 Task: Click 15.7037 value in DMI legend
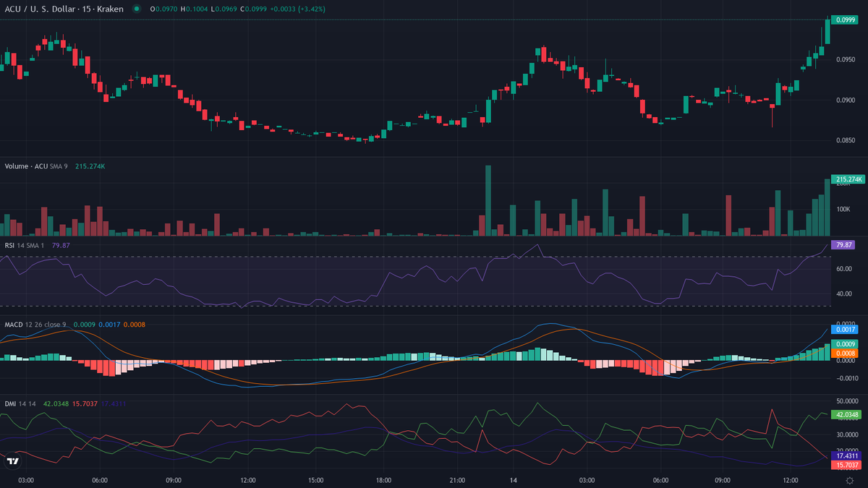pyautogui.click(x=85, y=403)
